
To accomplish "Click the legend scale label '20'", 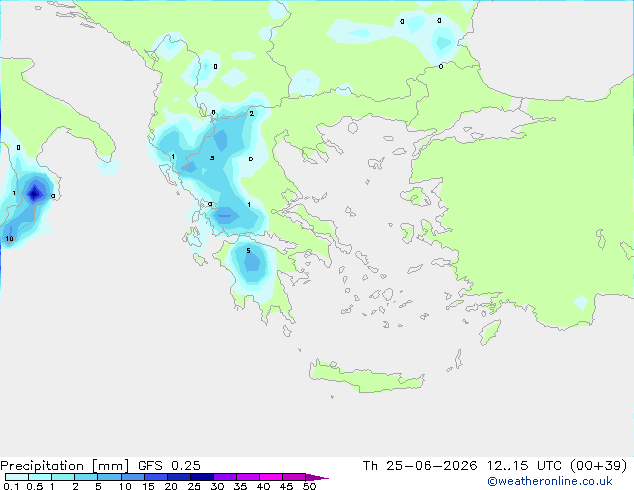I will coord(171,486).
